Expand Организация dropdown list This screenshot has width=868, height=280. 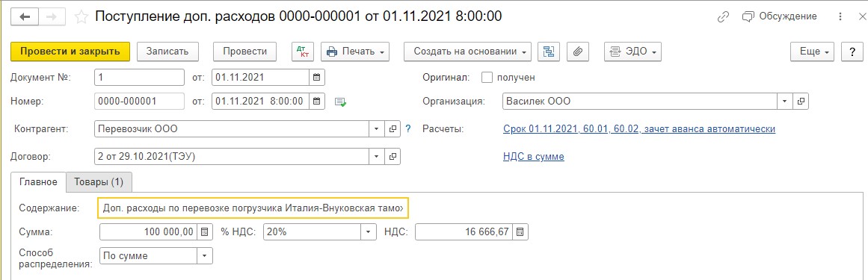click(x=785, y=102)
